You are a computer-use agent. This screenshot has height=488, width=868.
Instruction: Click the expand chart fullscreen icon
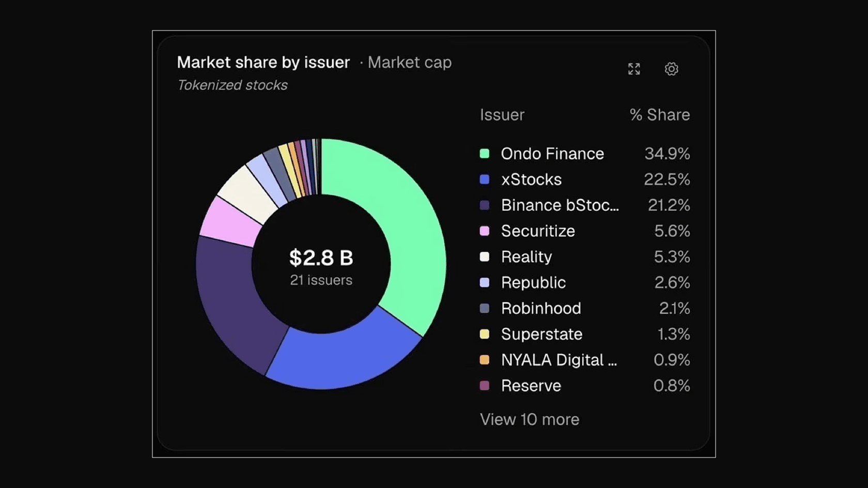click(634, 69)
